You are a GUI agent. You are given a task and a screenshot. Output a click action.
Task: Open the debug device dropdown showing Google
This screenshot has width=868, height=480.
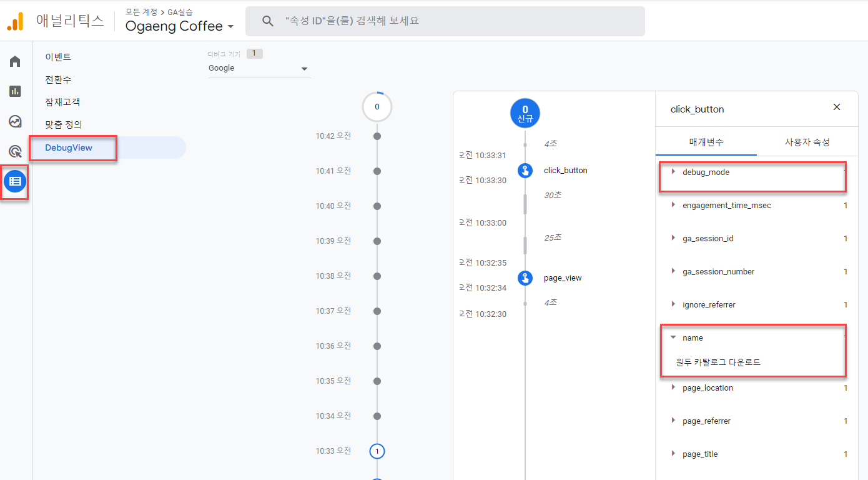(x=259, y=68)
